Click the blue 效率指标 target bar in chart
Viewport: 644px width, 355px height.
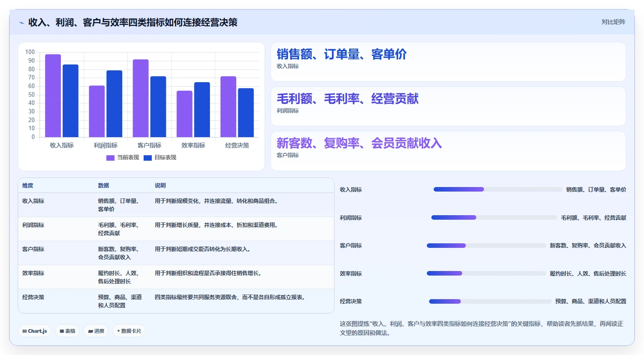[x=202, y=109]
